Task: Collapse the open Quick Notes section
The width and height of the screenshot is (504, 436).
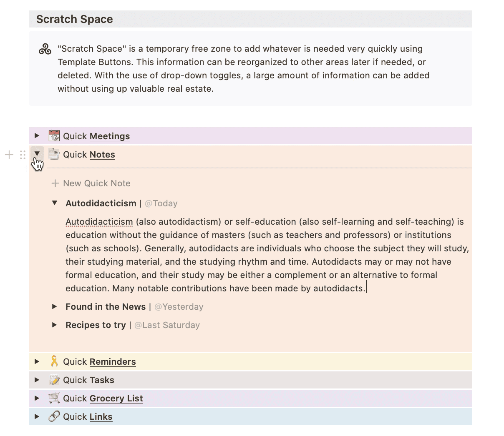Action: 37,153
